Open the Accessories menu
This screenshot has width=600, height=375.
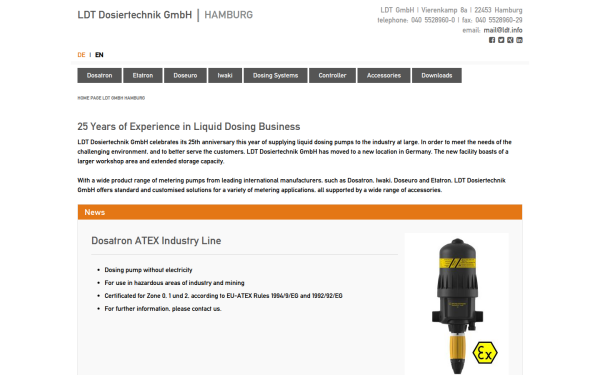[384, 75]
